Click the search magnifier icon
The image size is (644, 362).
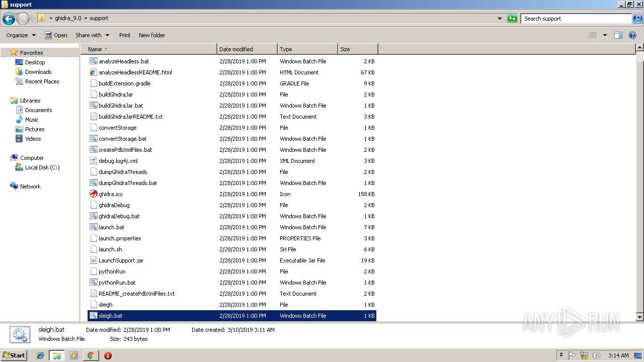637,19
